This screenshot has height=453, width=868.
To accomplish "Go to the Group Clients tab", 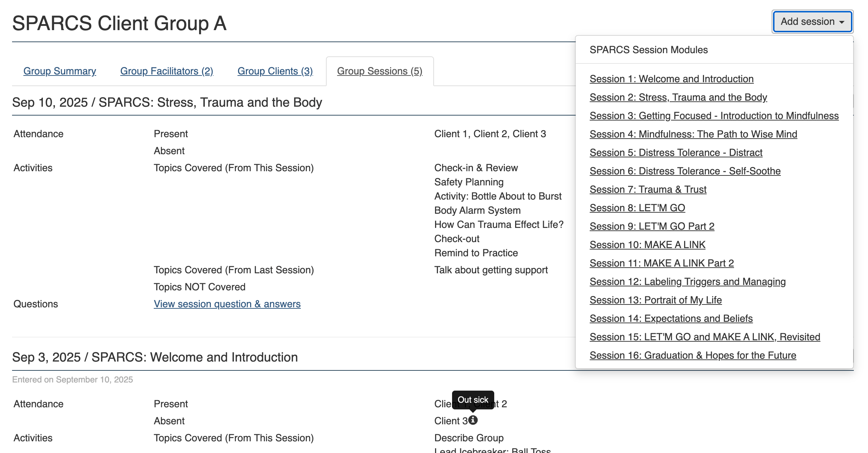I will tap(275, 71).
